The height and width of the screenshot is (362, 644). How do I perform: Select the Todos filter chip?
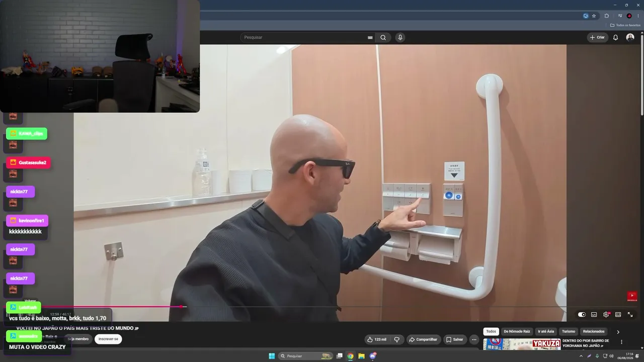pos(491,331)
